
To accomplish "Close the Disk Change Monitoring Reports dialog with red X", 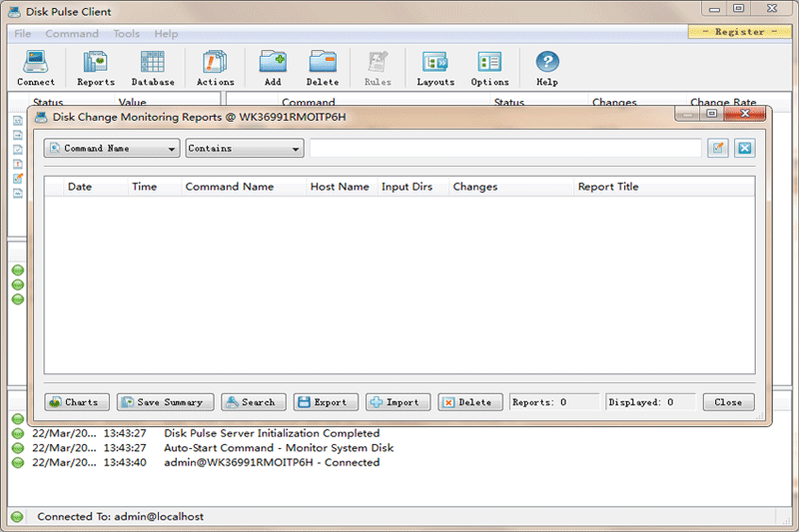I will coord(744,114).
